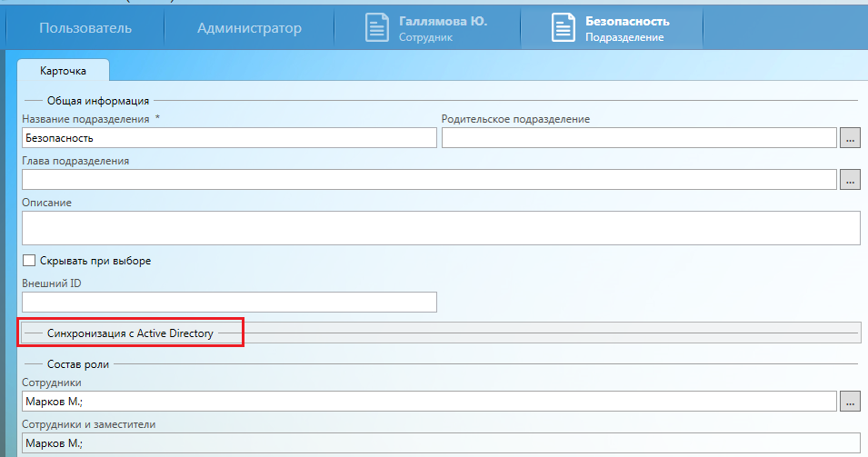The width and height of the screenshot is (868, 457).
Task: Select the Карточка tab
Action: click(x=63, y=70)
